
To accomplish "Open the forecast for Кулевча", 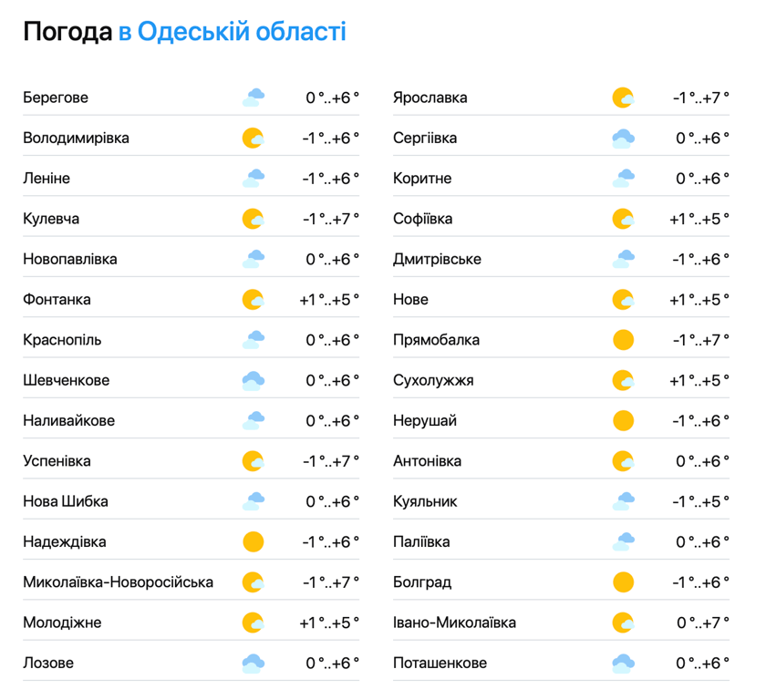I will point(51,219).
